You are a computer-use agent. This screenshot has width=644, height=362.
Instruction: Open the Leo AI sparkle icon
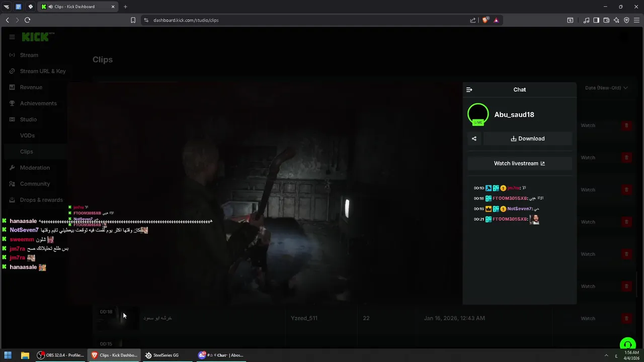click(x=616, y=20)
